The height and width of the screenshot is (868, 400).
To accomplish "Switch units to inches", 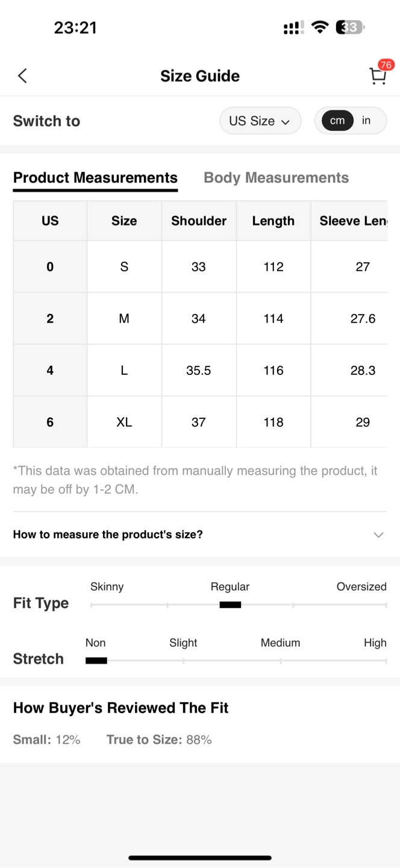I will pyautogui.click(x=366, y=121).
